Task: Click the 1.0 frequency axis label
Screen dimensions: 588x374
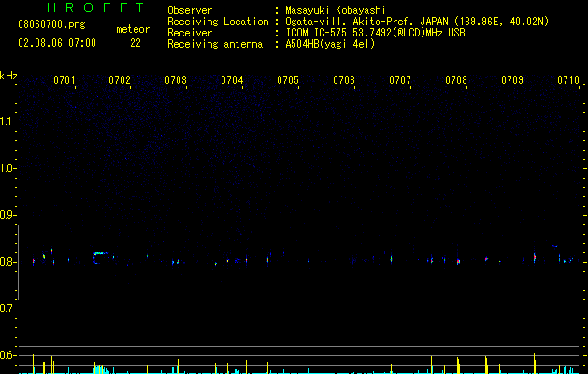Action: 7,168
